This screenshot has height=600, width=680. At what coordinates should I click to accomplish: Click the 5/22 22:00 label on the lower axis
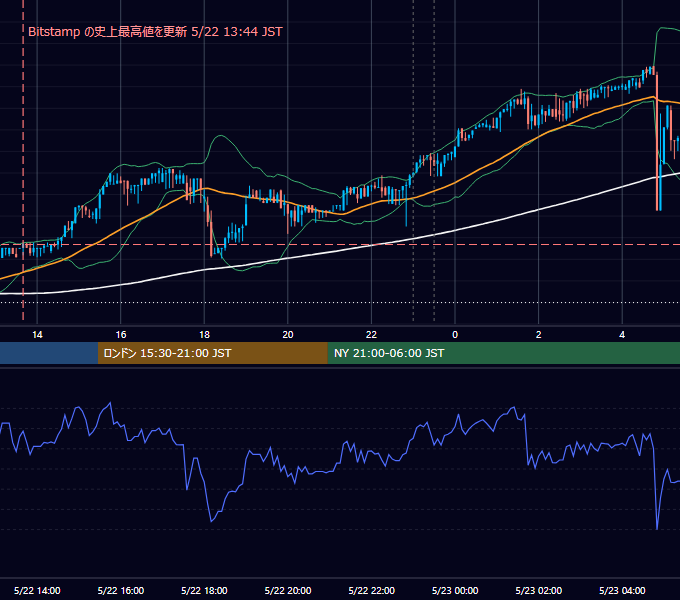[x=372, y=590]
